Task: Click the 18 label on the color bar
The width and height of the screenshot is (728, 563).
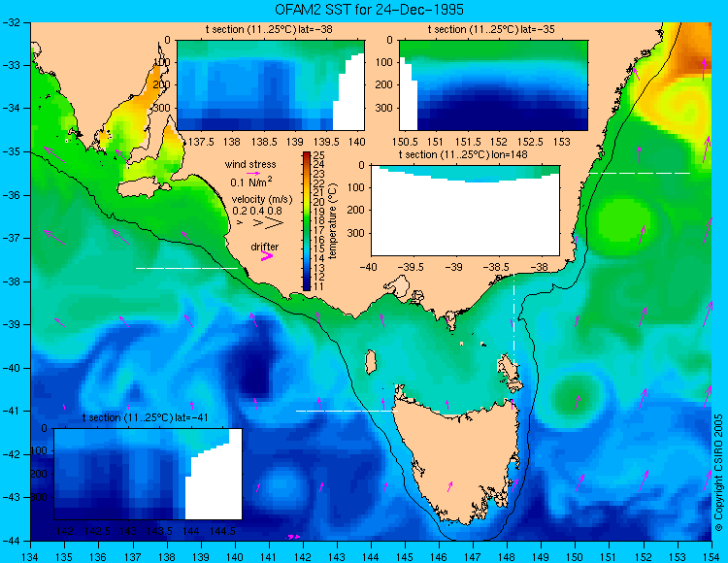Action: coord(319,221)
